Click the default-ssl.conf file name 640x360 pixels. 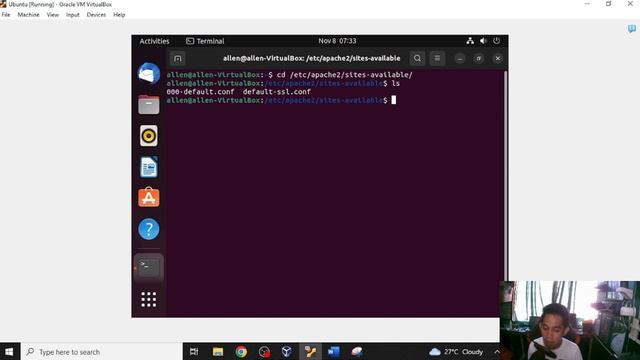(x=277, y=92)
